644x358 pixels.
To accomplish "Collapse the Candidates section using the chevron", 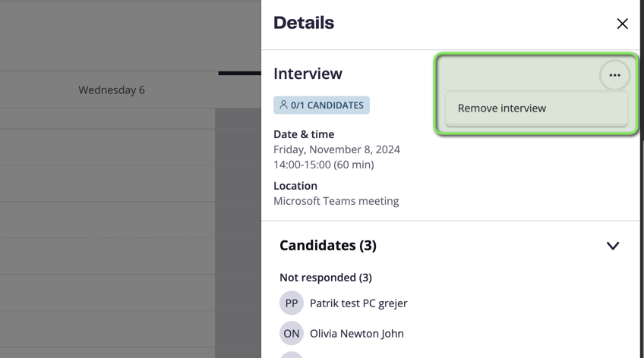I will tap(613, 246).
